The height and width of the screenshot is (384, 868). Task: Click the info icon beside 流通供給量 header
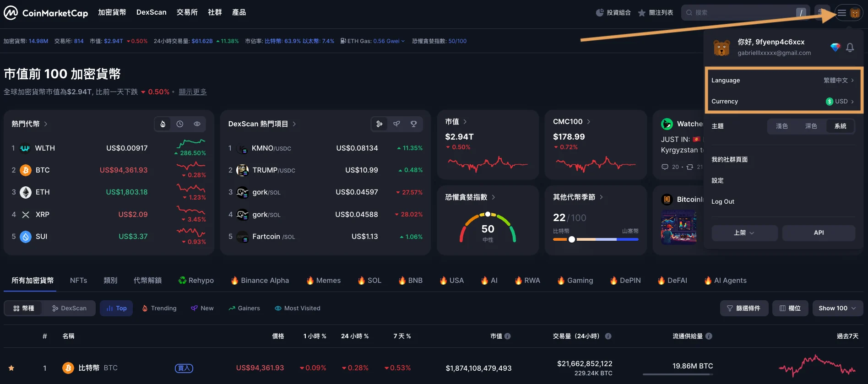(709, 336)
